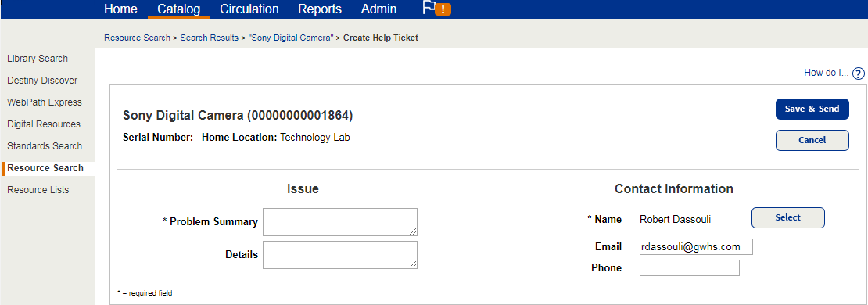
Task: Open the Admin tab
Action: point(378,9)
